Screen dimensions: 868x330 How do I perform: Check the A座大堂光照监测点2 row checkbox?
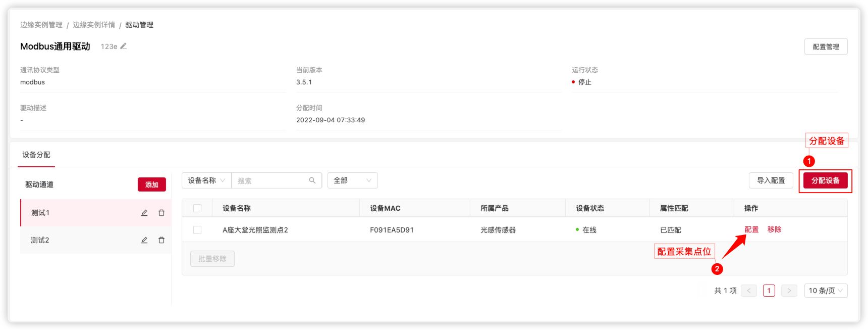point(197,230)
